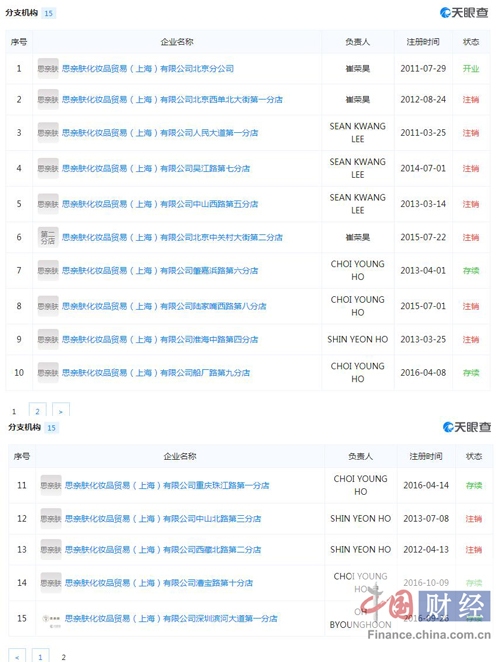500x662 pixels.
Task: Click the previous page arrow under the second table
Action: pyautogui.click(x=17, y=656)
